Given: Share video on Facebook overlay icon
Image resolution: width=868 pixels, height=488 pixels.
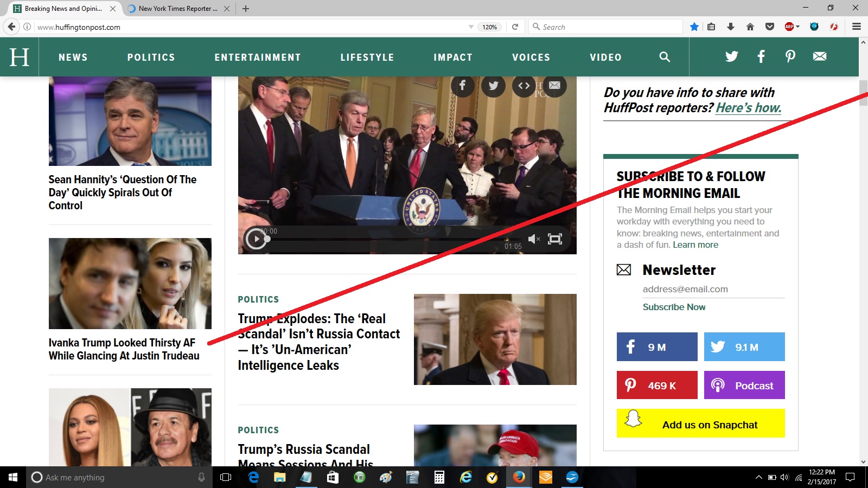Looking at the screenshot, I should tap(462, 86).
